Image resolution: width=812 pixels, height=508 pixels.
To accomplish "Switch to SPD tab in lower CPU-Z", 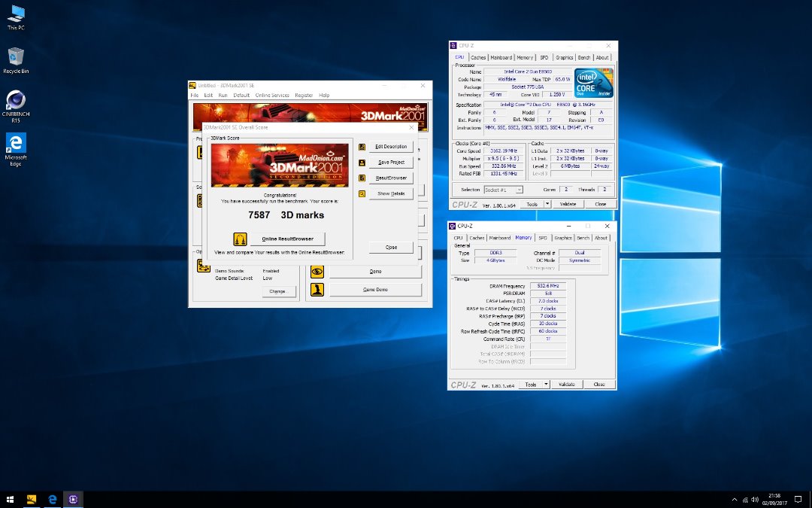I will click(x=543, y=238).
